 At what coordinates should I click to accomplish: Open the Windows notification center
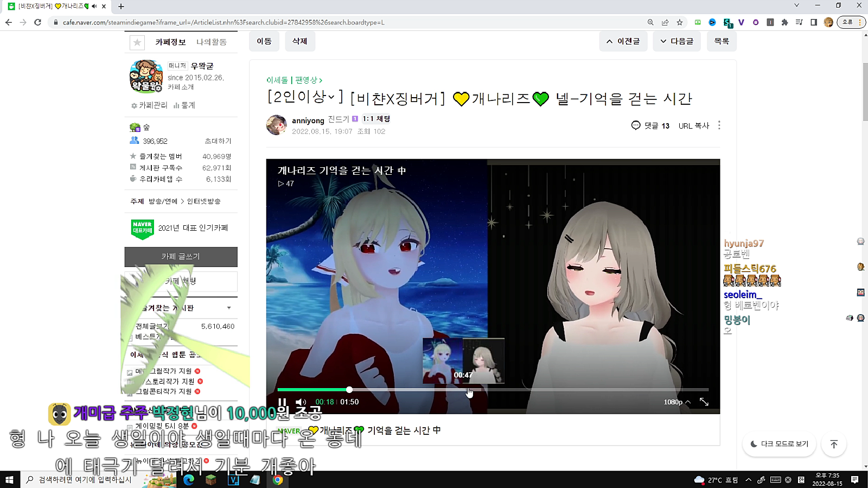[x=855, y=480]
